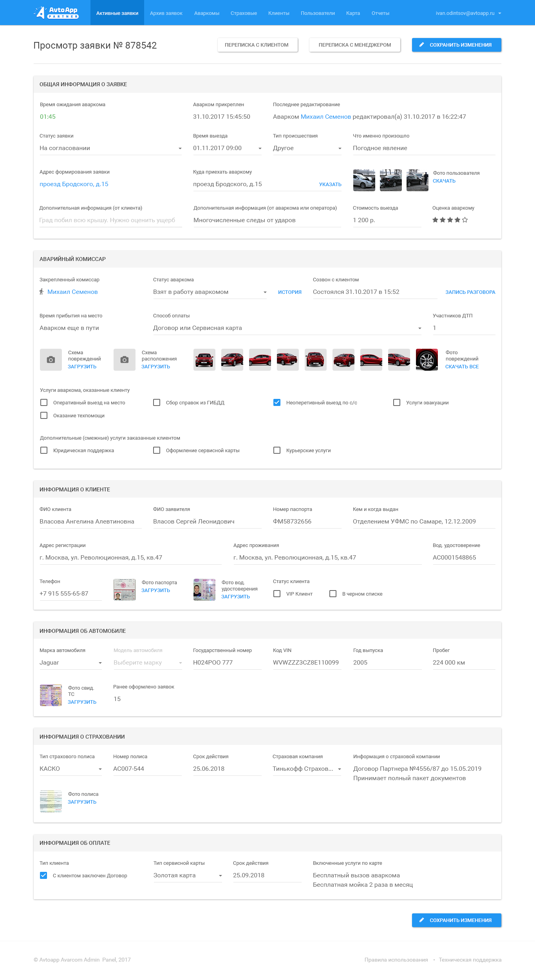Open the passport photo thumbnail
535x980 pixels.
pyautogui.click(x=125, y=590)
